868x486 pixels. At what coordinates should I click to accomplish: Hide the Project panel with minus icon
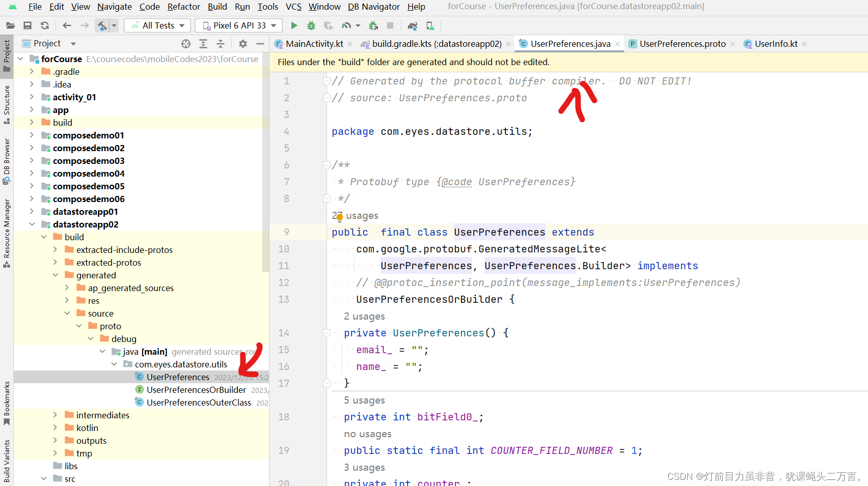pos(260,44)
